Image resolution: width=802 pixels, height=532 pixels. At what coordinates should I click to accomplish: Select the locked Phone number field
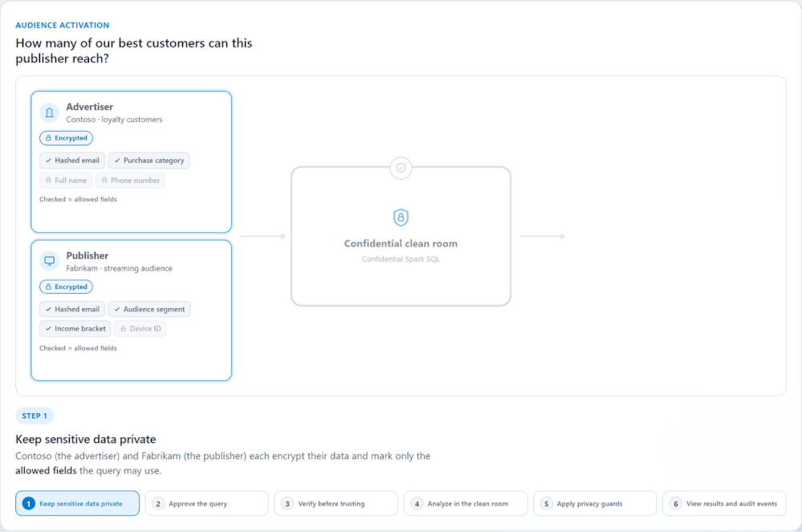click(x=130, y=181)
